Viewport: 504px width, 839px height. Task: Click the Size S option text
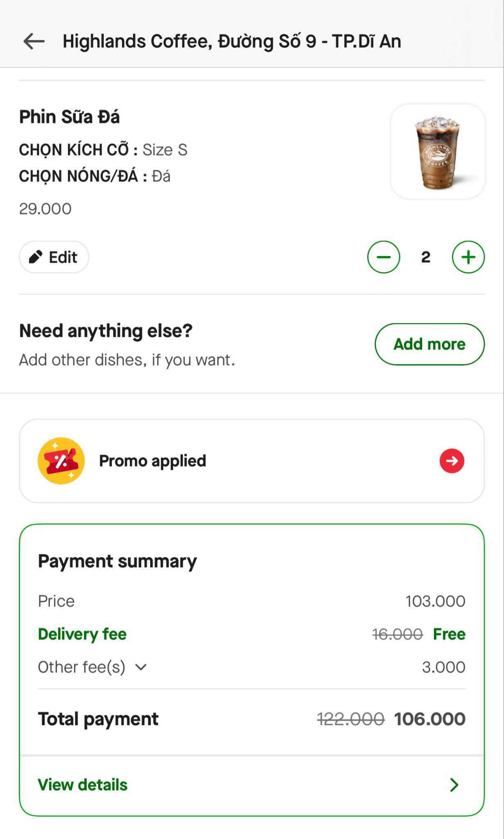coord(165,150)
